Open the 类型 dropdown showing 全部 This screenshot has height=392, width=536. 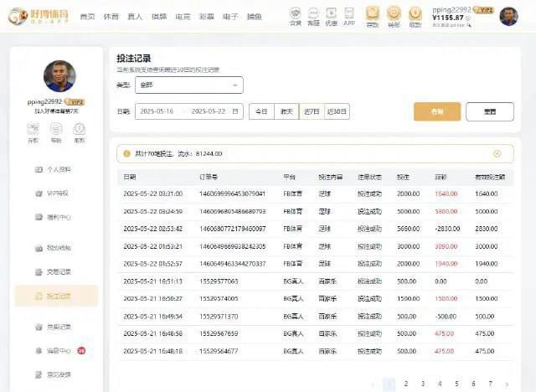click(188, 85)
